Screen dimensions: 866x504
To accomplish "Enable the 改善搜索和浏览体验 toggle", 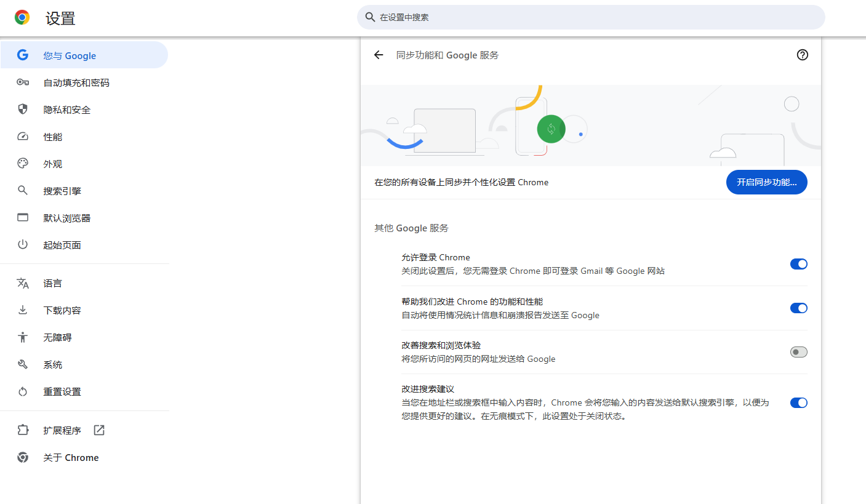I will click(x=798, y=352).
